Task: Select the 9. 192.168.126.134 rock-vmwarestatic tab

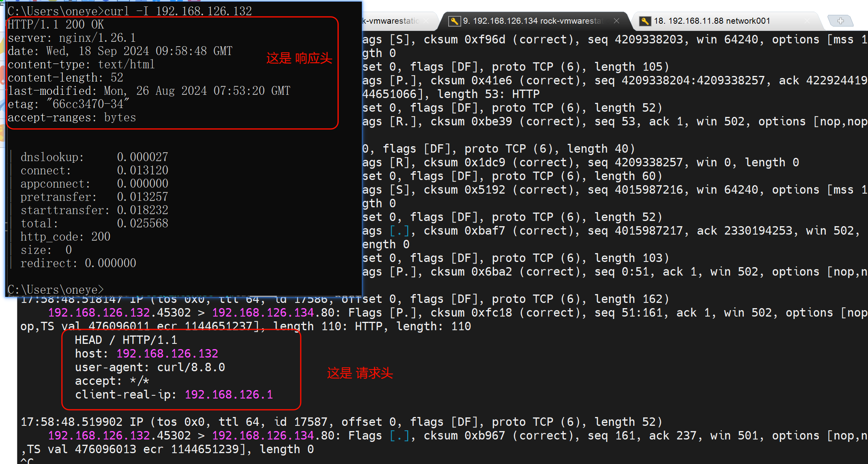Action: click(533, 21)
